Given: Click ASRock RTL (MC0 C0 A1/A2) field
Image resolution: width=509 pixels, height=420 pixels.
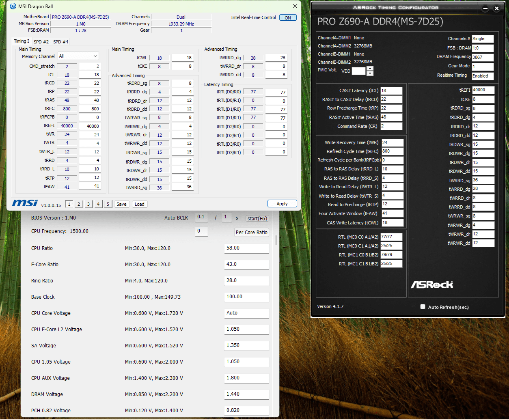Looking at the screenshot, I should click(x=391, y=237).
